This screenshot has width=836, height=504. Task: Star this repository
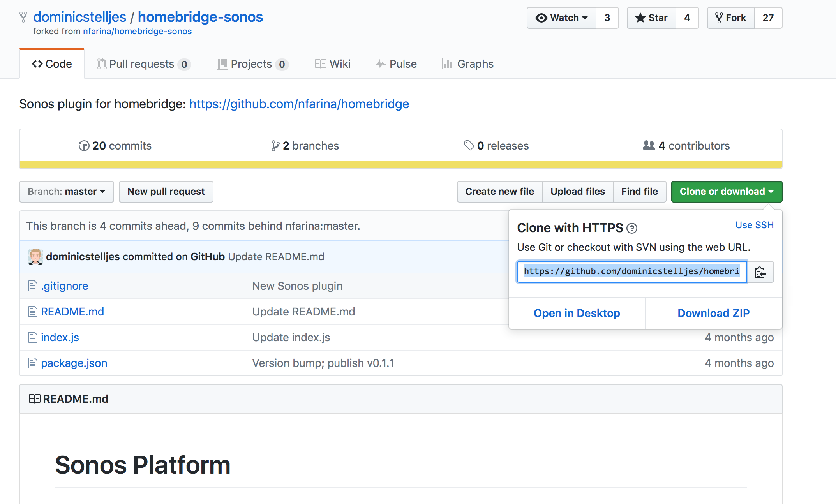(x=651, y=18)
